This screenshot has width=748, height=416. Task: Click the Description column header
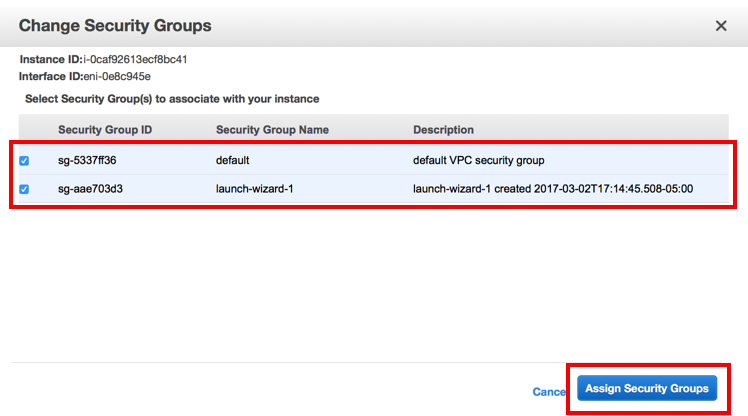(x=443, y=130)
